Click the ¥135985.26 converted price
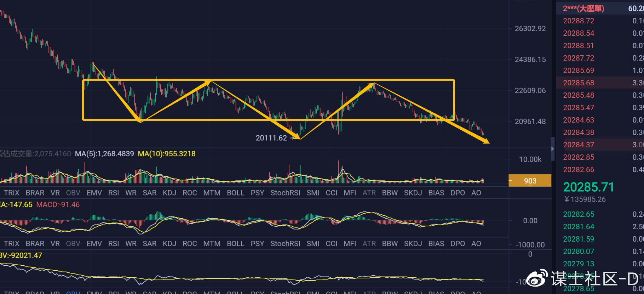Viewport: 644px width, 294px height. [585, 199]
